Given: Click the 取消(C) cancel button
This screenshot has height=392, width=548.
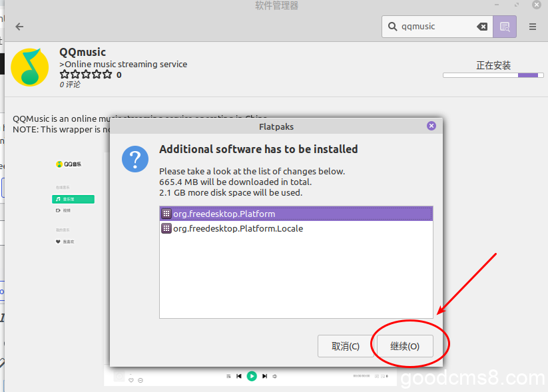Looking at the screenshot, I should tap(346, 346).
